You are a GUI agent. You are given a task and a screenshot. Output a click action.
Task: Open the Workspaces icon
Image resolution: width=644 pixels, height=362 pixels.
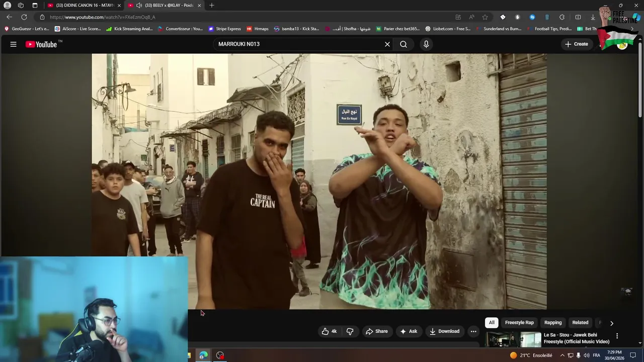[21, 6]
